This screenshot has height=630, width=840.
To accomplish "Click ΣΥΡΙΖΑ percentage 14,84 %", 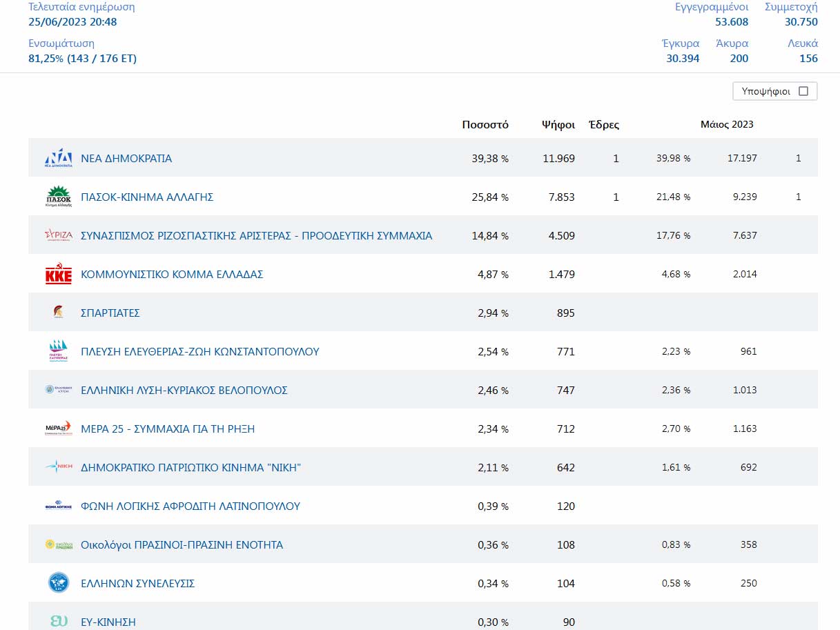I will 490,235.
